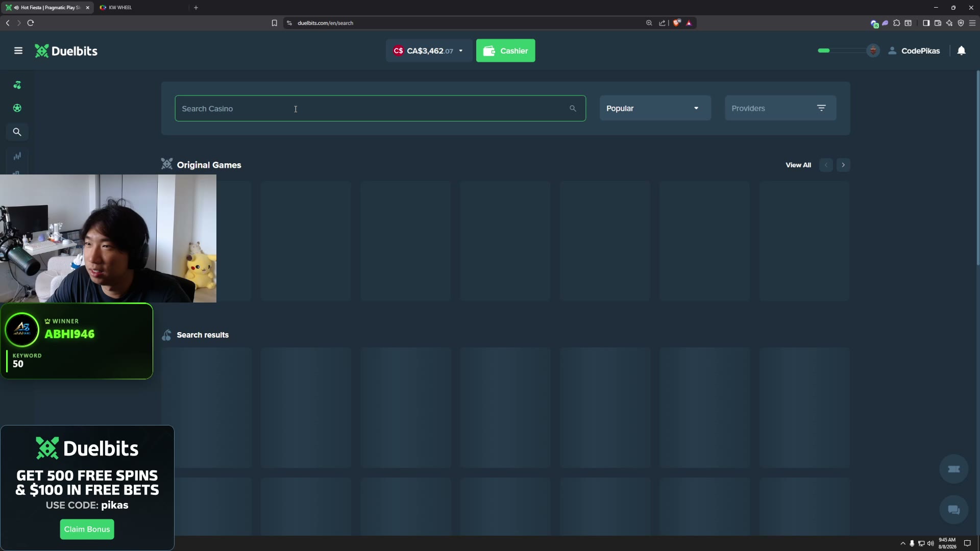
Task: Show next Original Games with right arrow
Action: click(843, 165)
